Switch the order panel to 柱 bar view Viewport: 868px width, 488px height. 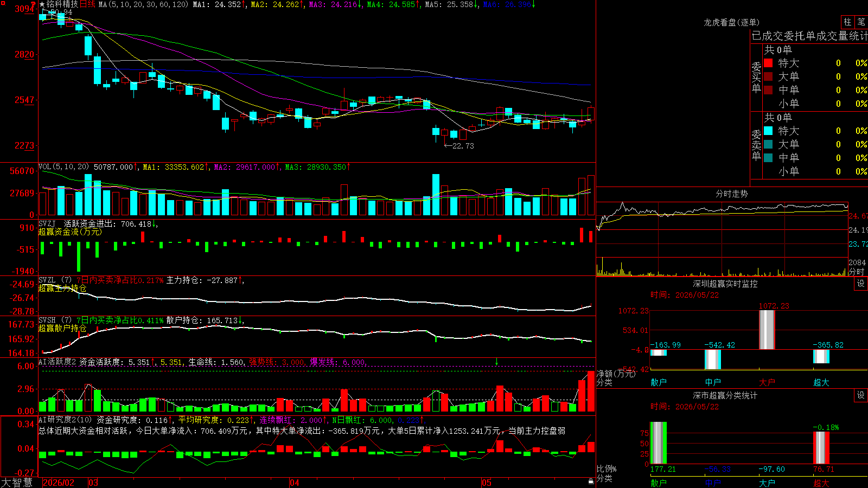point(847,22)
